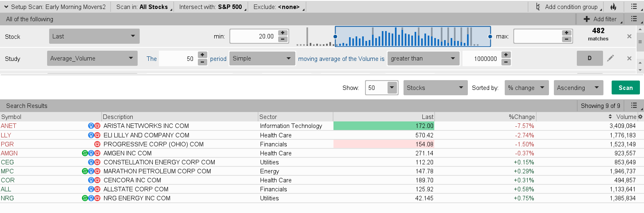Click the right handle of the price range slider
644x213 pixels.
click(490, 36)
